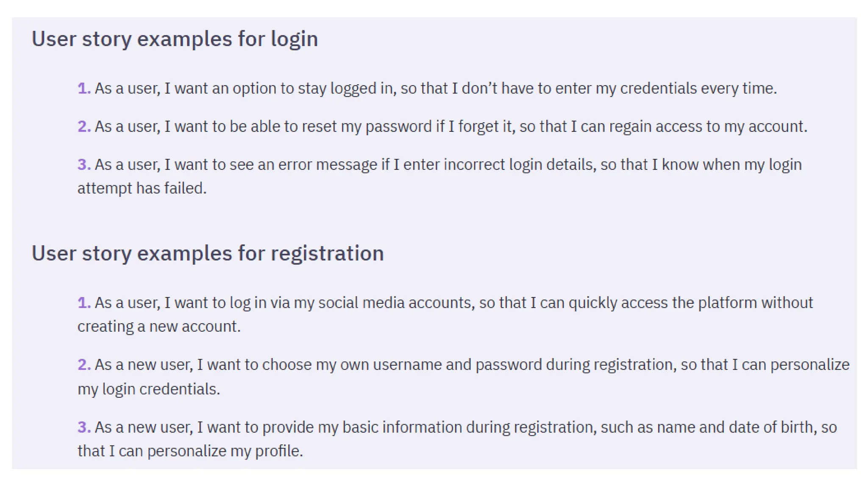Click the "creating a new account." text line
868x488 pixels.
pos(159,327)
